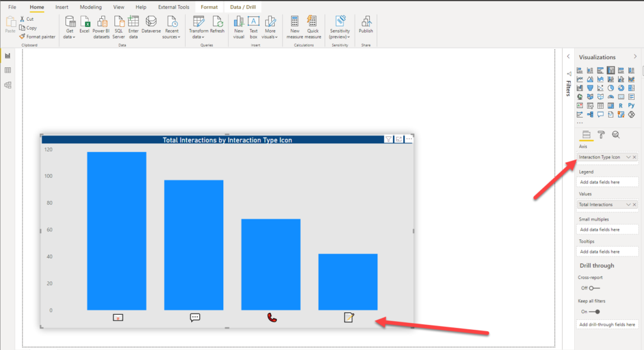
Task: Click the Format painter button
Action: 37,36
